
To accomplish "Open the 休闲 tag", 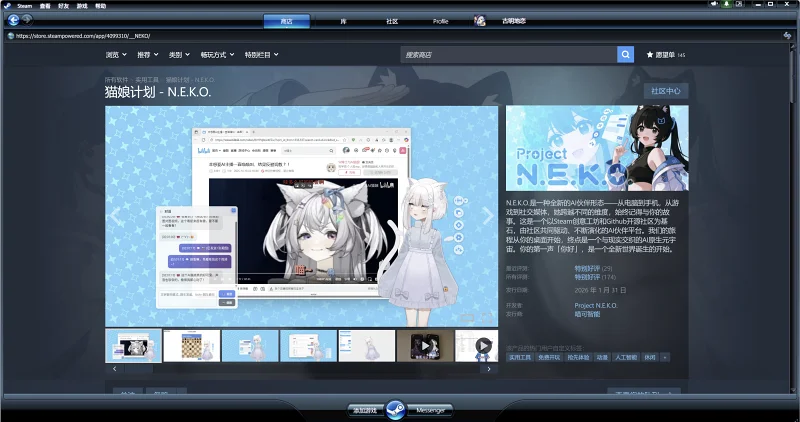I will pos(650,357).
